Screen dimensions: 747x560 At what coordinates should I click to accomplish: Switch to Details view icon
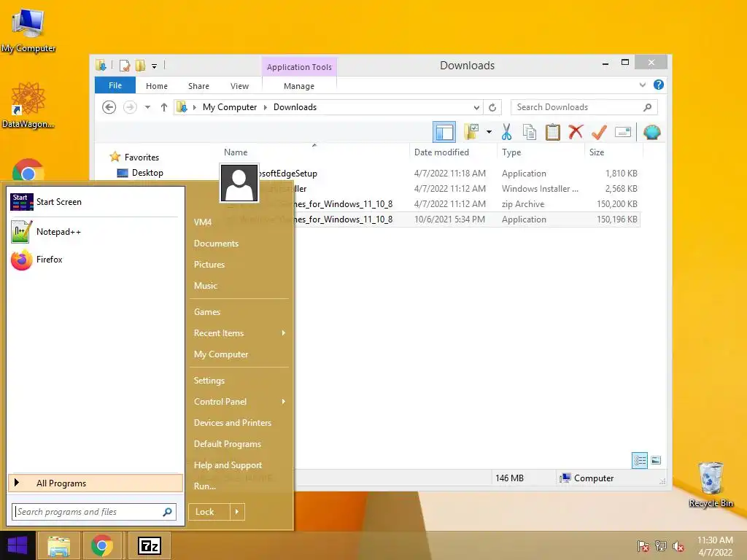tap(639, 460)
